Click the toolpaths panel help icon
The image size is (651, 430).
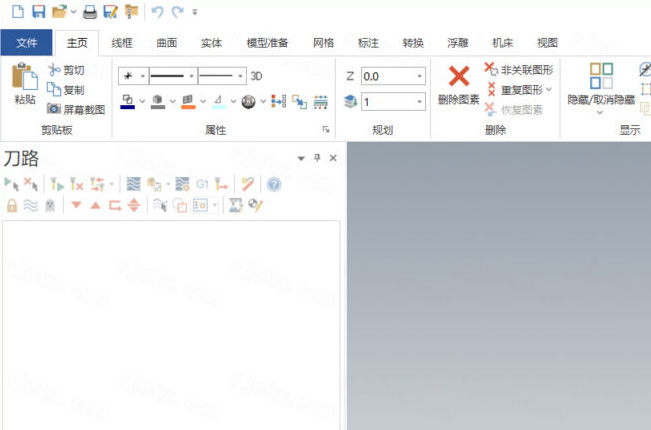[274, 184]
